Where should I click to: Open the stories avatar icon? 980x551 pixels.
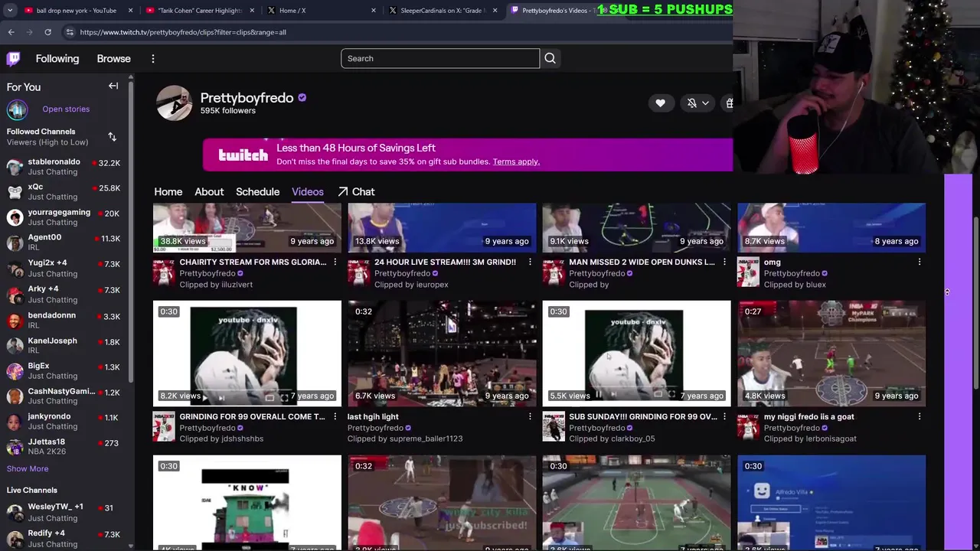click(17, 109)
